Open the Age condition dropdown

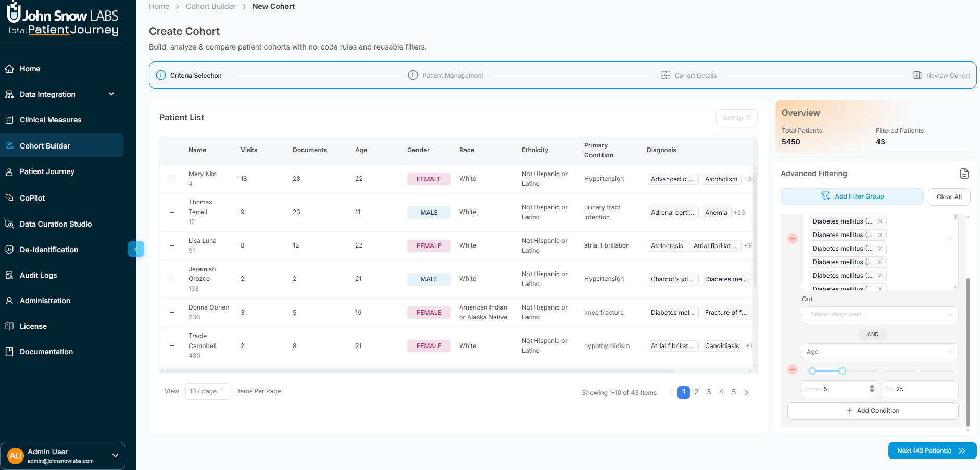pyautogui.click(x=880, y=352)
